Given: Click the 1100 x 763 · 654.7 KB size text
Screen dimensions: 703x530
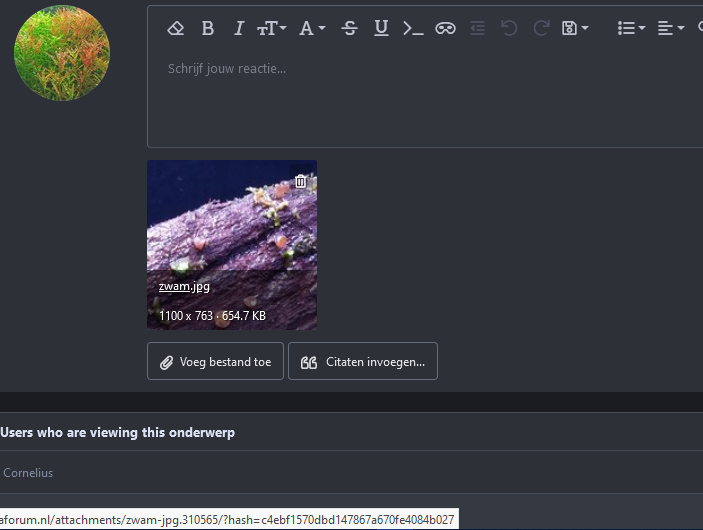Looking at the screenshot, I should point(212,316).
